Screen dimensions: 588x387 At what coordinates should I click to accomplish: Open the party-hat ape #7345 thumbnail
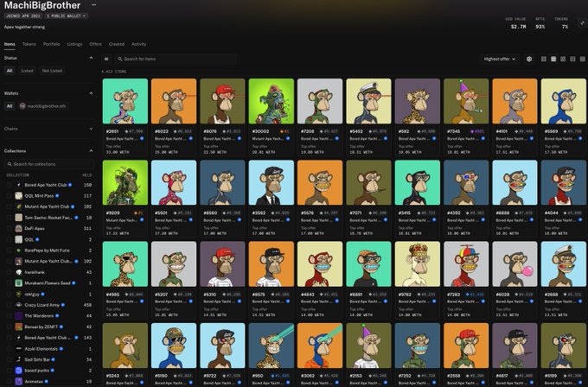click(466, 101)
